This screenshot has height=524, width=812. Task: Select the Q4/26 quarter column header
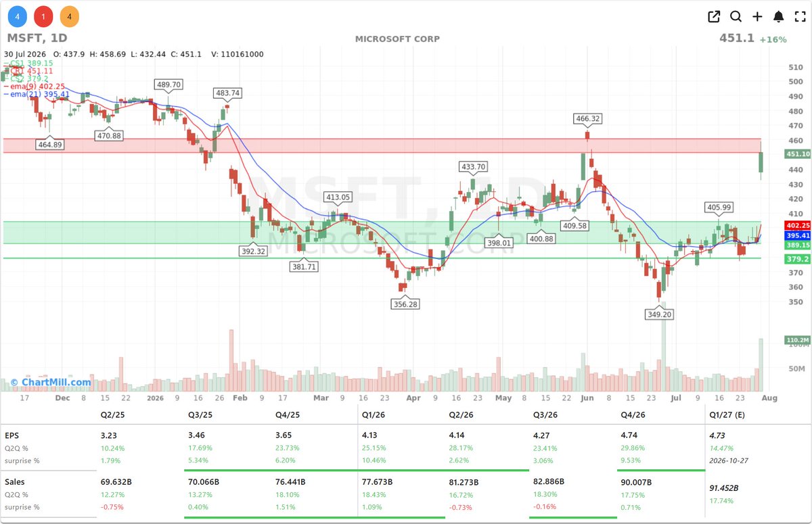pyautogui.click(x=633, y=416)
